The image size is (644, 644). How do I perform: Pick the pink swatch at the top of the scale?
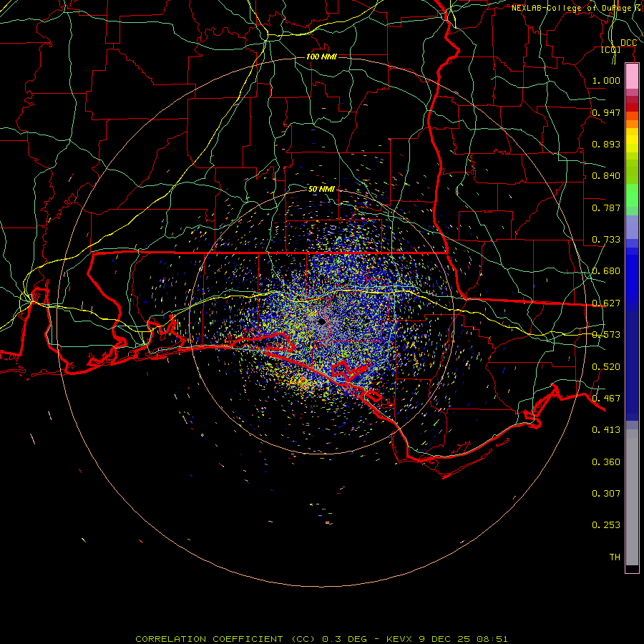[x=632, y=77]
